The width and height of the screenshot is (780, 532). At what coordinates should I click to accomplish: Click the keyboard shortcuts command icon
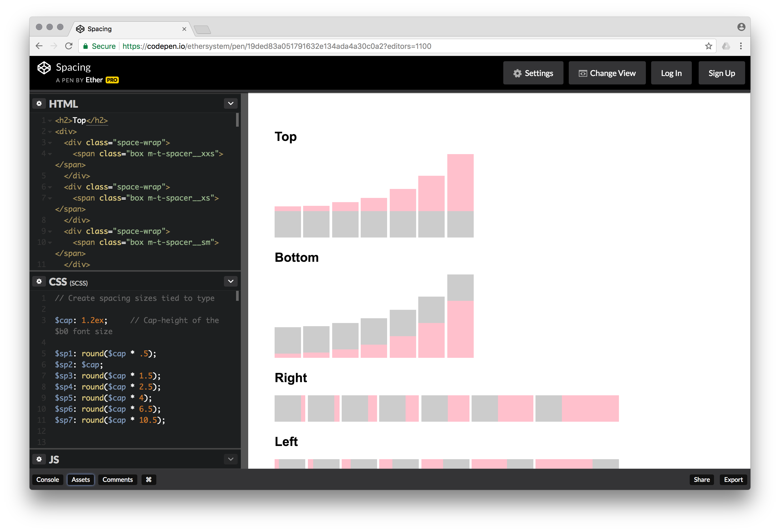[x=149, y=480]
